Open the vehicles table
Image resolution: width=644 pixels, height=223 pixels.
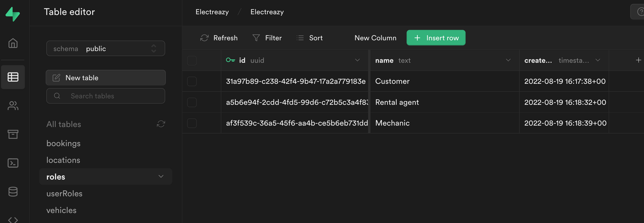click(x=62, y=210)
